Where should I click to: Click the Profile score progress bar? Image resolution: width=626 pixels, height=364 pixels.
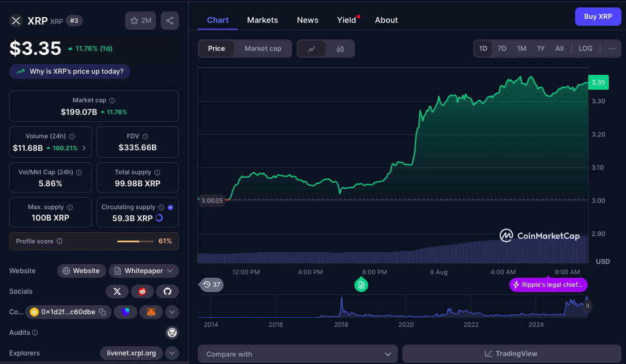tap(135, 242)
